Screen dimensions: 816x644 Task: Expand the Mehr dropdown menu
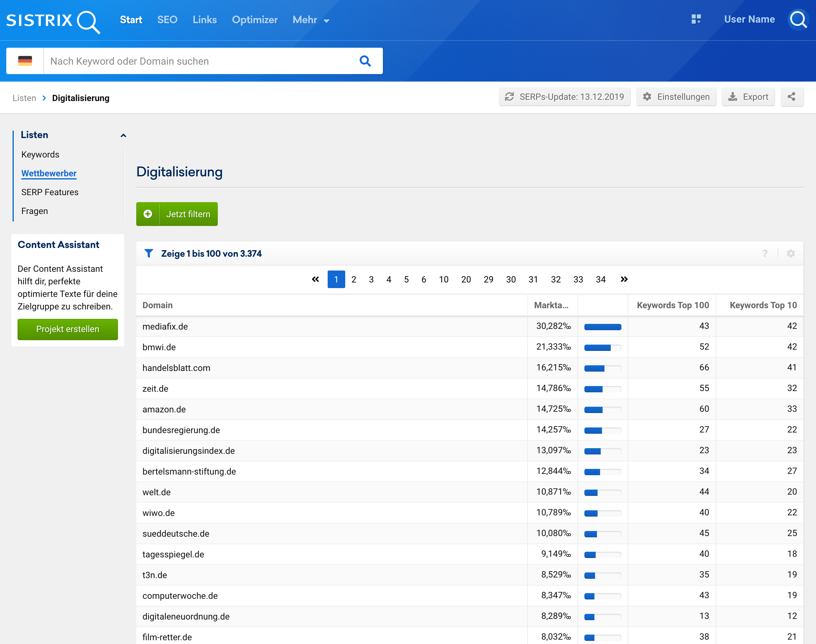311,20
